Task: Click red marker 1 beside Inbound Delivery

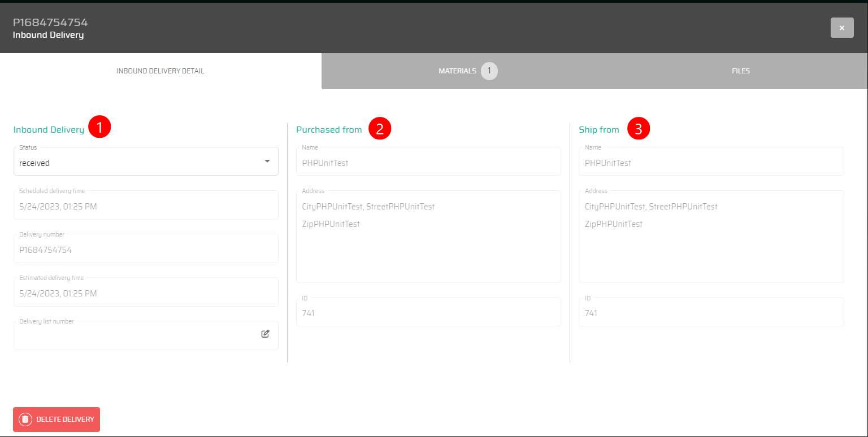Action: (100, 128)
